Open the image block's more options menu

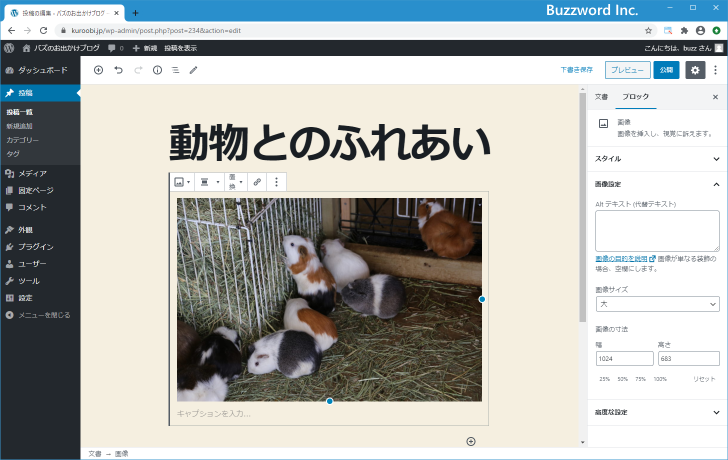click(277, 182)
